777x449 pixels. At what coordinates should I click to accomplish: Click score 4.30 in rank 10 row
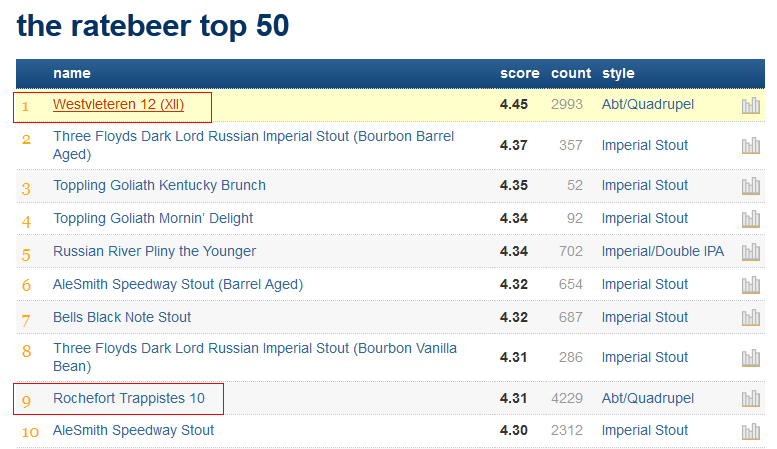coord(514,430)
